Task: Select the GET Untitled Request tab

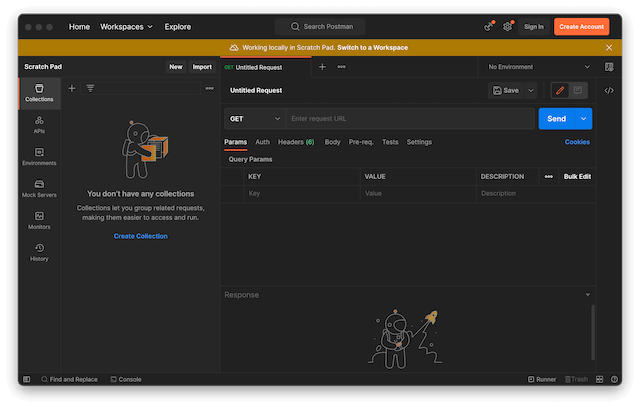Action: click(266, 67)
